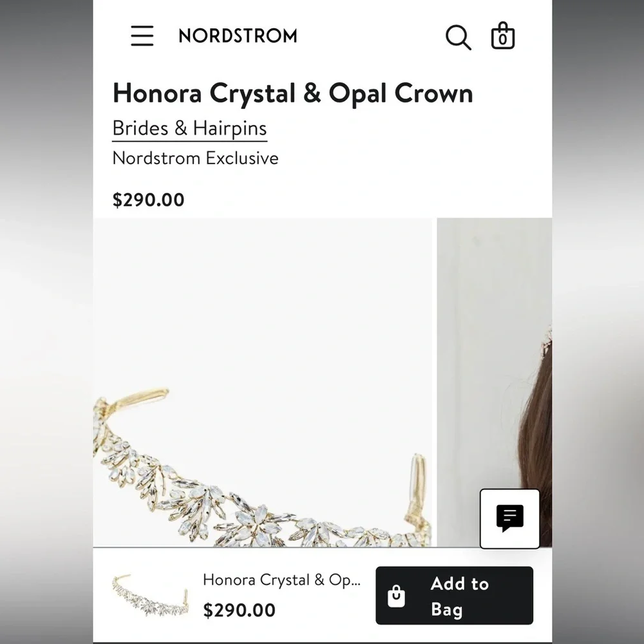
Task: Click the Nordstrom logo
Action: click(x=236, y=36)
